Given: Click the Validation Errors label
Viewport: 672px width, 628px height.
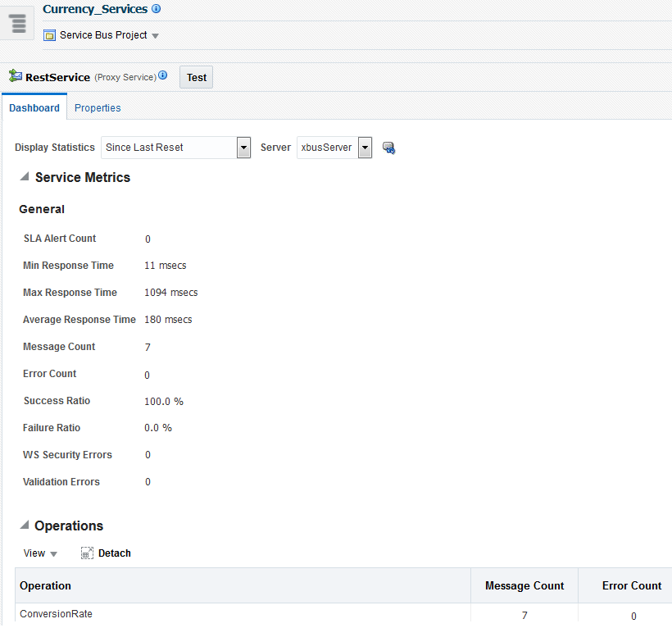Looking at the screenshot, I should tap(61, 482).
